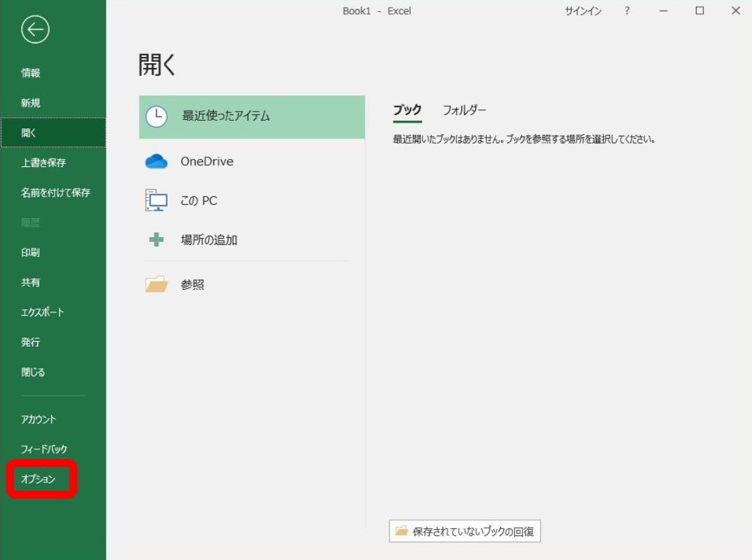Select the このPC location icon
This screenshot has width=752, height=560.
tap(157, 200)
